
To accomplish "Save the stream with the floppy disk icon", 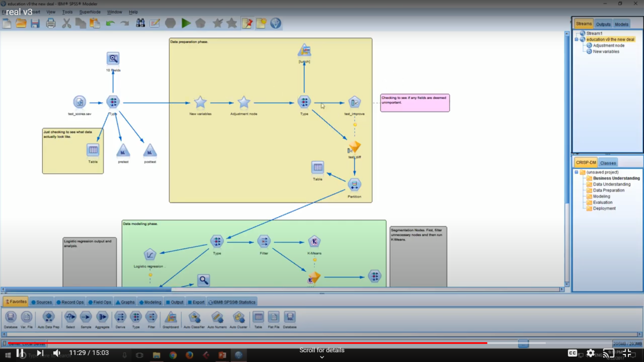I will [x=35, y=23].
